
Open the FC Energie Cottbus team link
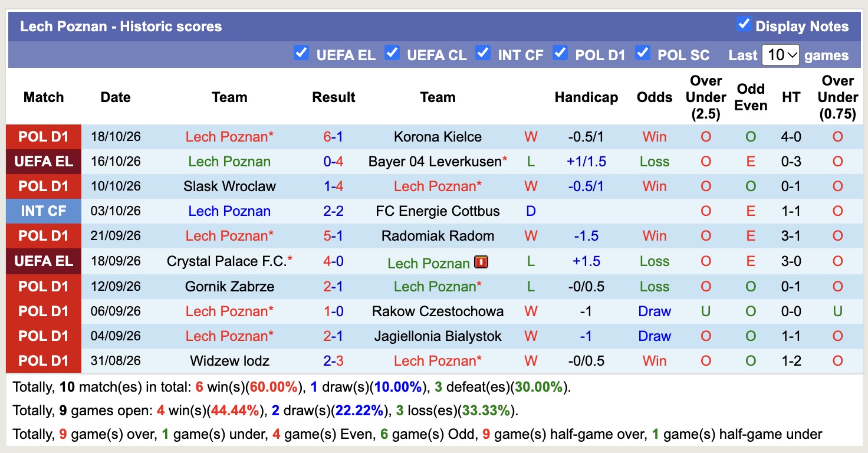click(x=438, y=211)
